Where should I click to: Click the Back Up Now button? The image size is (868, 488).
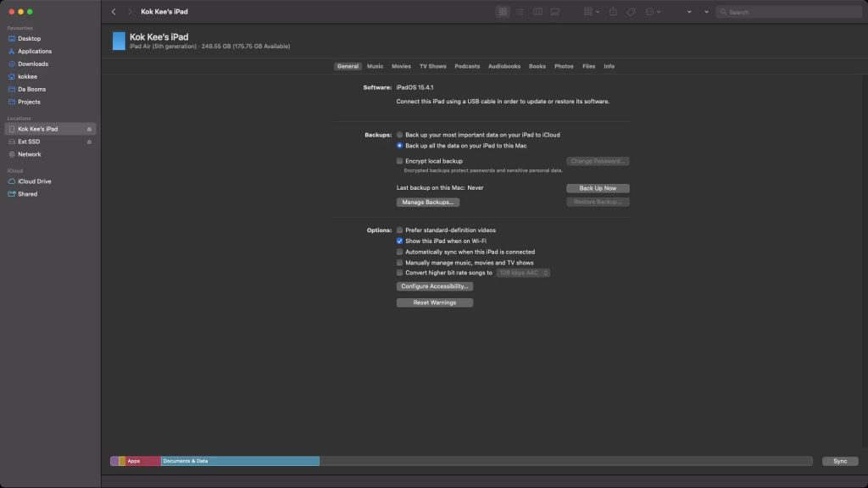(598, 188)
